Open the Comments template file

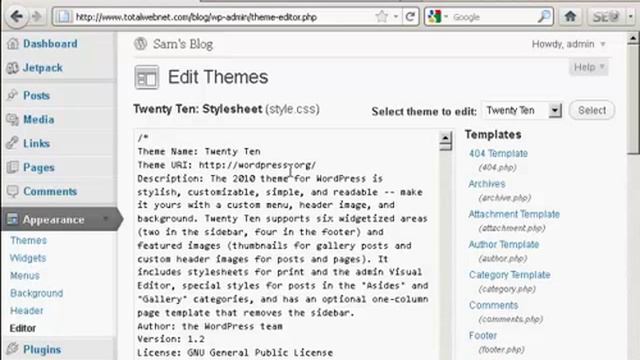coord(493,305)
